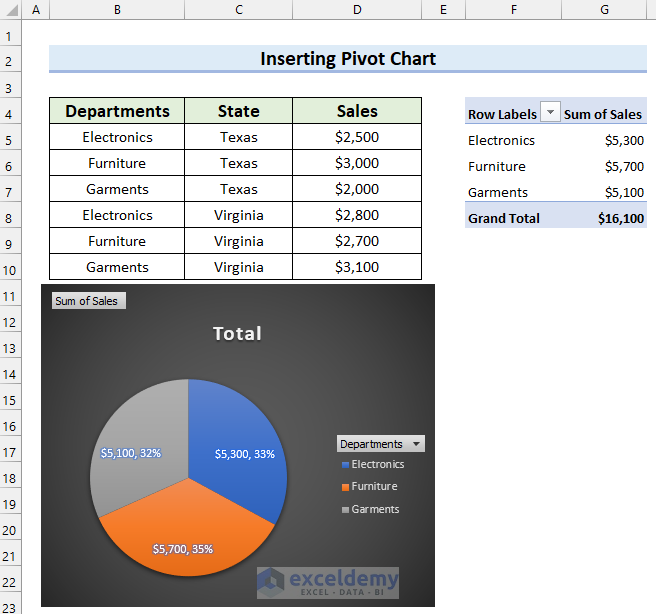Click the State header cell
Viewport: 656px width, 614px height.
pos(238,111)
